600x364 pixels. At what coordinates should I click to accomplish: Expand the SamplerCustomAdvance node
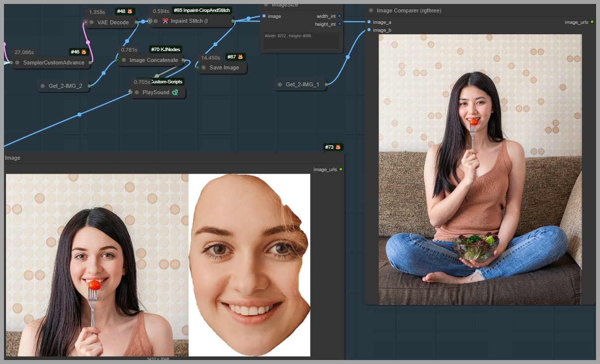point(17,63)
